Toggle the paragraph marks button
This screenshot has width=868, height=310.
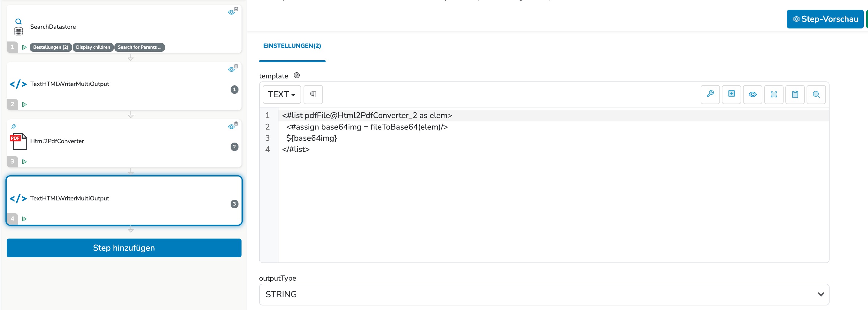click(313, 94)
